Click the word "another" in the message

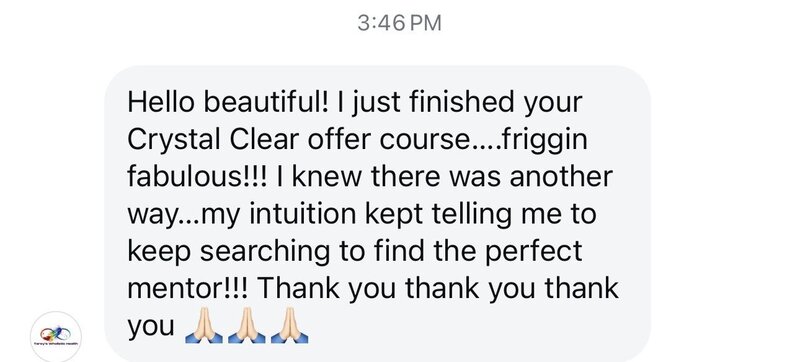click(x=561, y=176)
